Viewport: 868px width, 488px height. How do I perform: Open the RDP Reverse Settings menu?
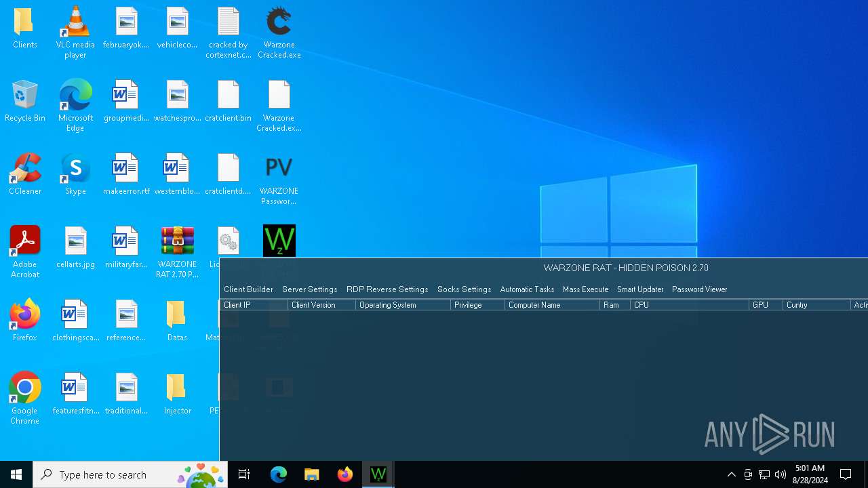tap(387, 289)
